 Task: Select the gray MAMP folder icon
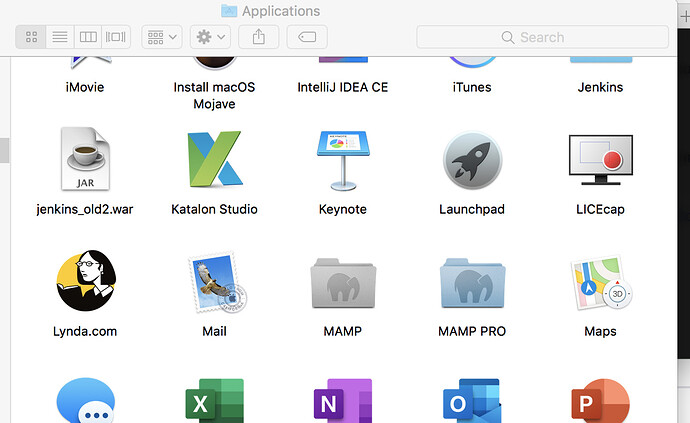343,283
